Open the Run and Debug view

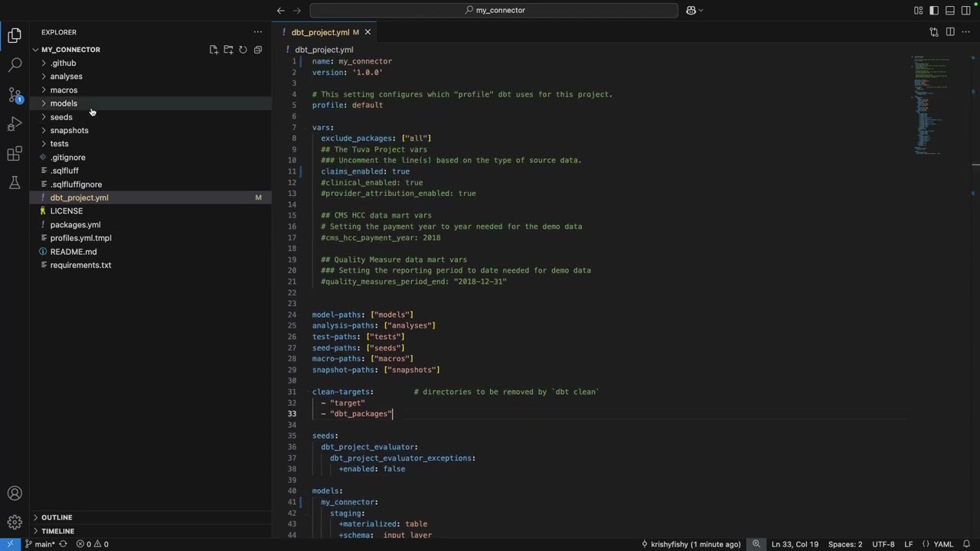pos(15,124)
